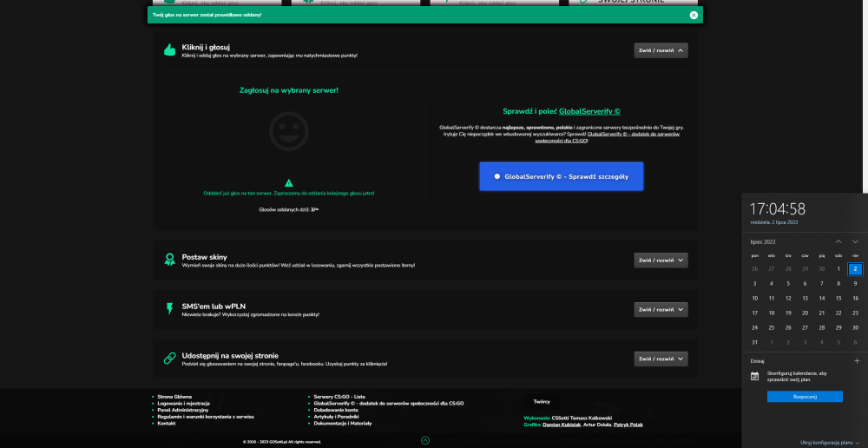Click the award ribbon icon beside Postaw skiny
The height and width of the screenshot is (448, 868).
pyautogui.click(x=169, y=260)
